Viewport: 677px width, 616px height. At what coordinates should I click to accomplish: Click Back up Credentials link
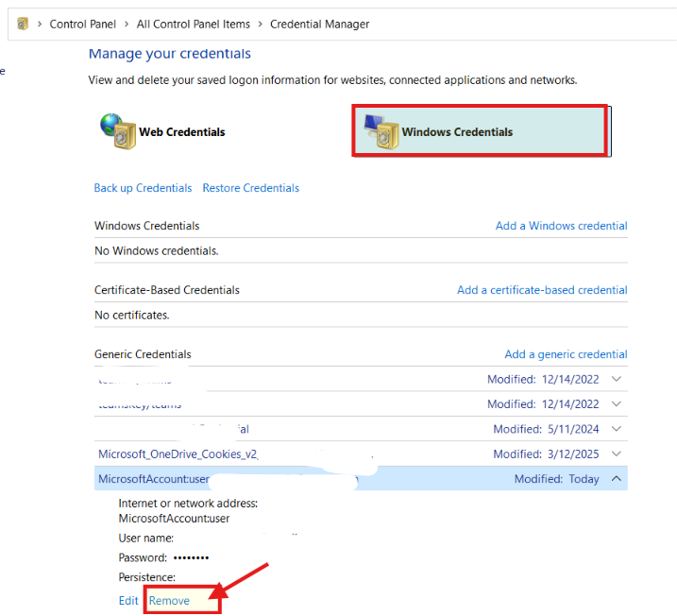point(143,188)
